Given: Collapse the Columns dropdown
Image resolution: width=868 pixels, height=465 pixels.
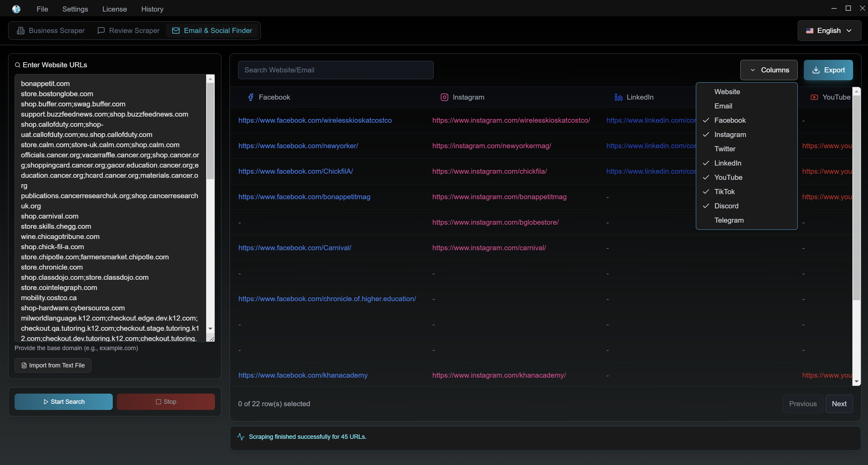Looking at the screenshot, I should point(769,70).
